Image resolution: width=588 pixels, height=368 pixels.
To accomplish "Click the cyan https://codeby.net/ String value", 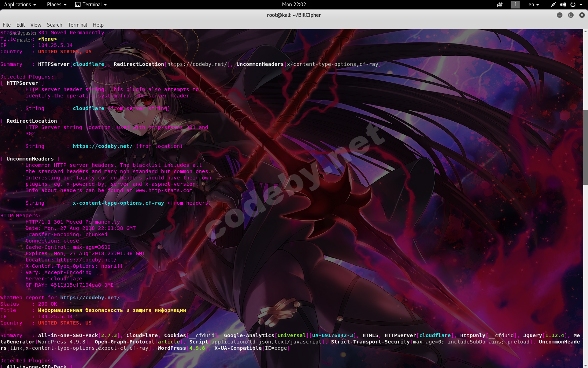I will click(x=103, y=146).
